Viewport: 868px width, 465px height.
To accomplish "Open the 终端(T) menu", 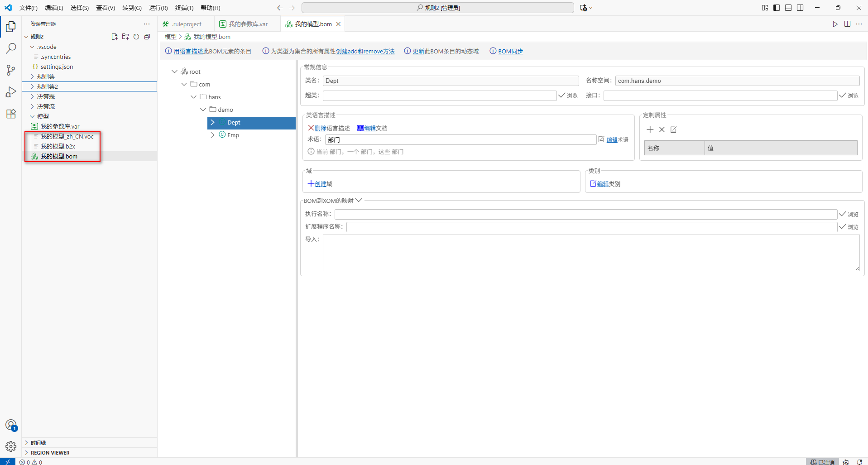I will [x=184, y=8].
